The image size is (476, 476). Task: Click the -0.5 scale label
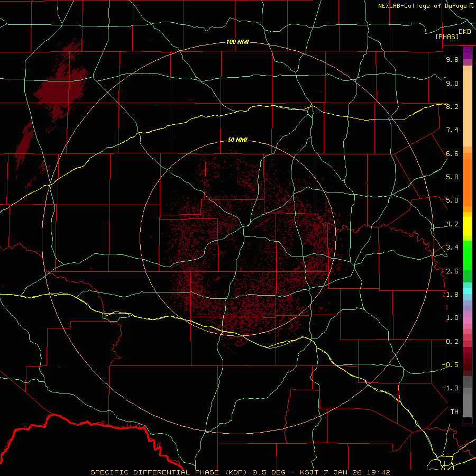tap(450, 365)
